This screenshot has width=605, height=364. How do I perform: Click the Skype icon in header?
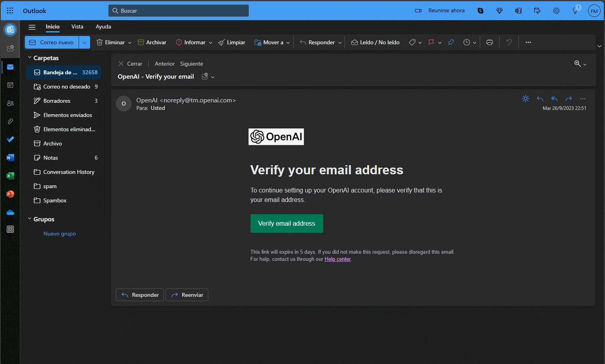click(x=481, y=11)
